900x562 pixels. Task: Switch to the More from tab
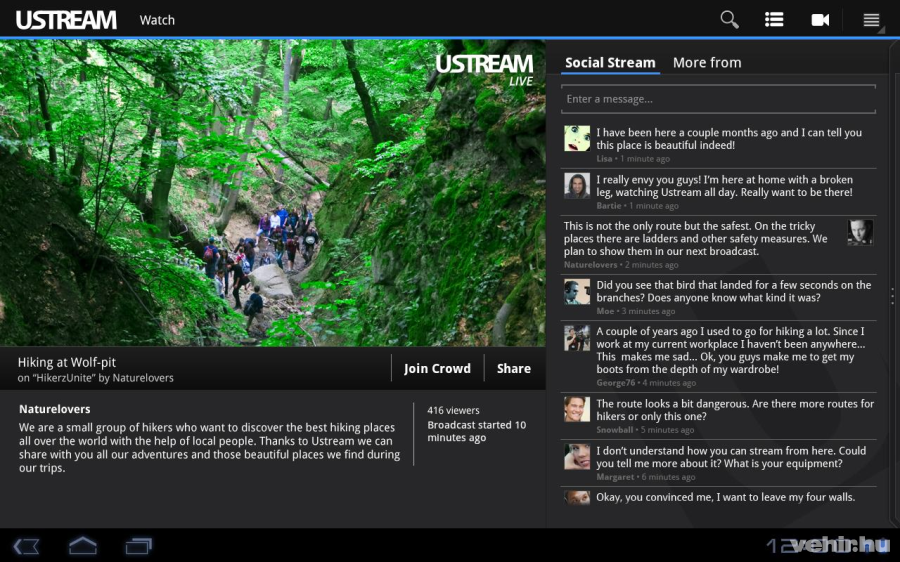pyautogui.click(x=707, y=62)
